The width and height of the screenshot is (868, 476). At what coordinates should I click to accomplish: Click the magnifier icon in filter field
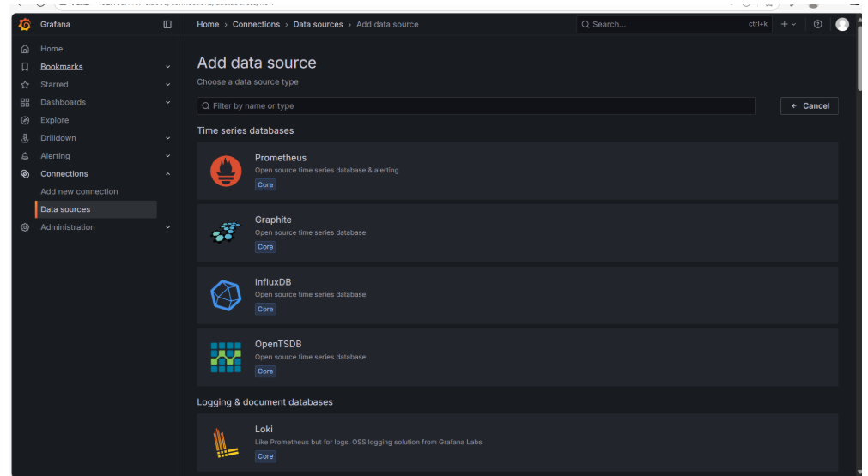pyautogui.click(x=206, y=106)
